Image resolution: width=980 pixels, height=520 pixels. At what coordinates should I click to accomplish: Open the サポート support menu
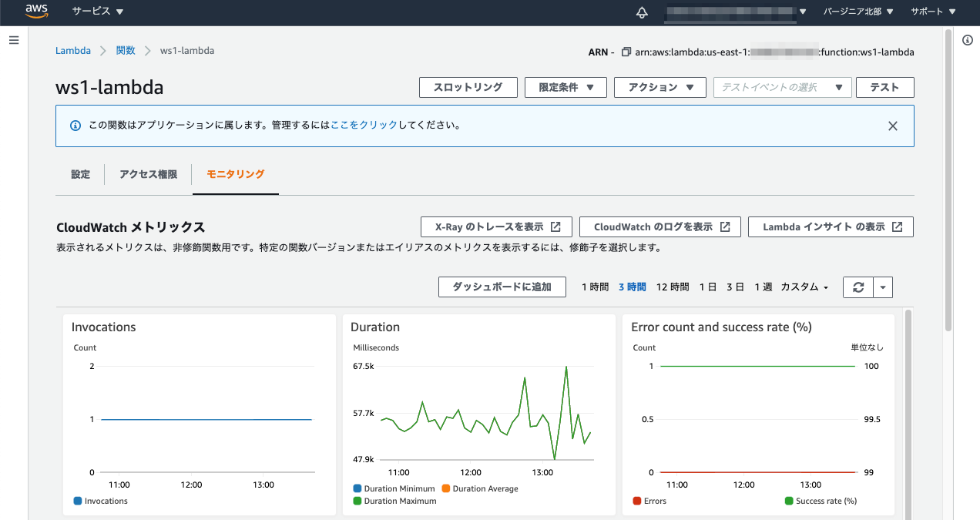click(932, 12)
